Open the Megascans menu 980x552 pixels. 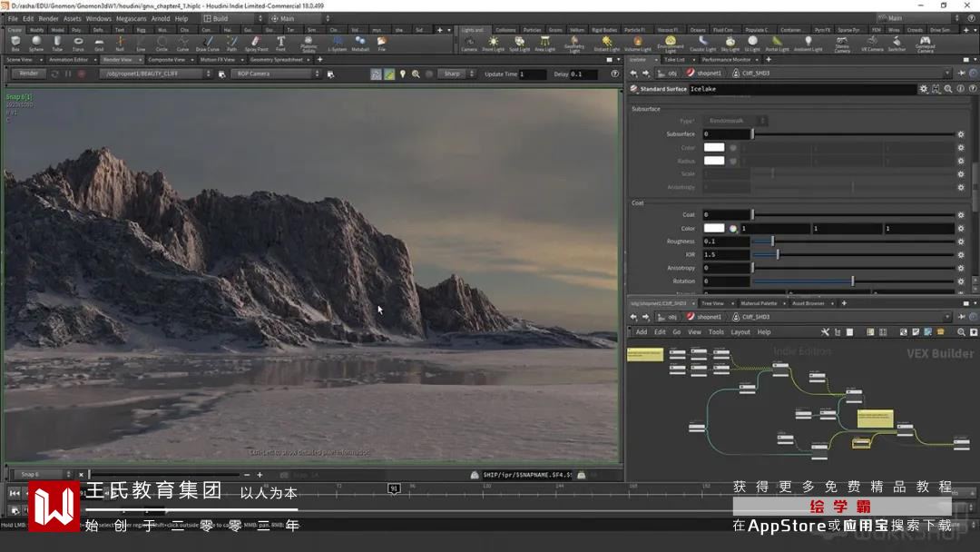(132, 18)
